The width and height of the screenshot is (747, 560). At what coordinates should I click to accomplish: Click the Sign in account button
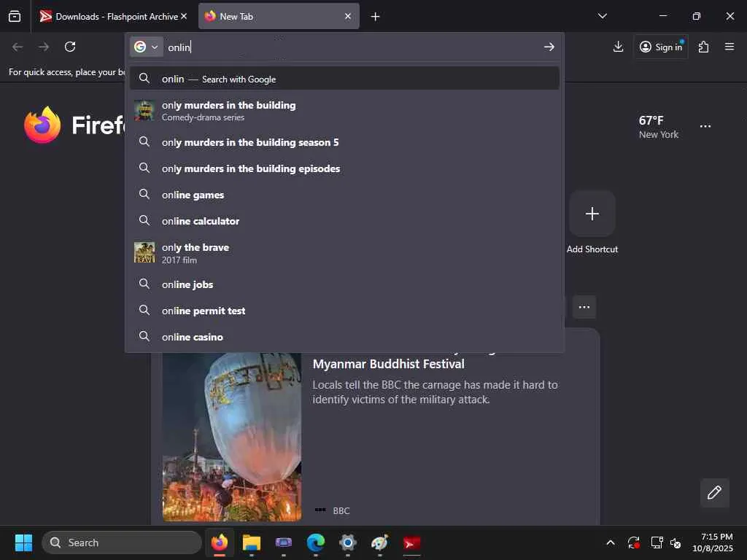click(661, 47)
